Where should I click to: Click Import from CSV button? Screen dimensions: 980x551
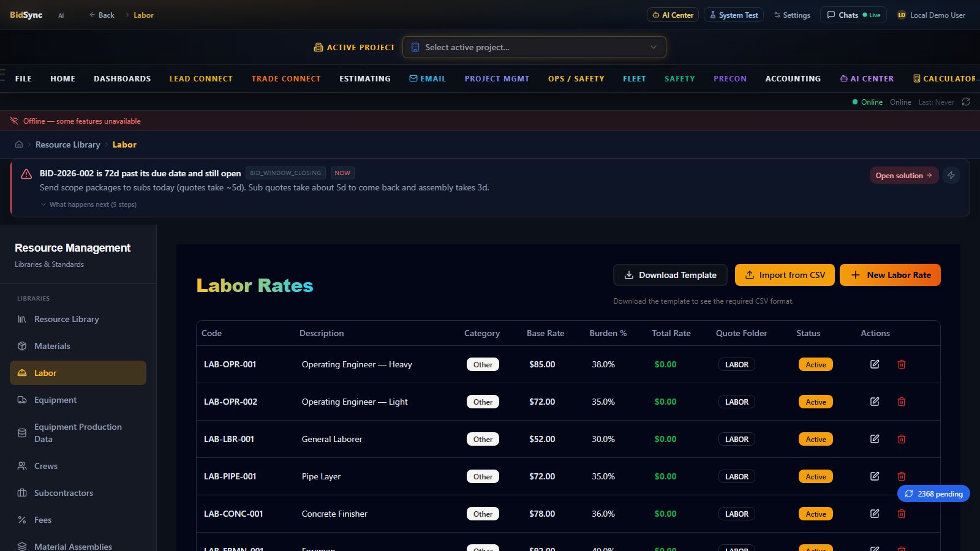tap(785, 275)
